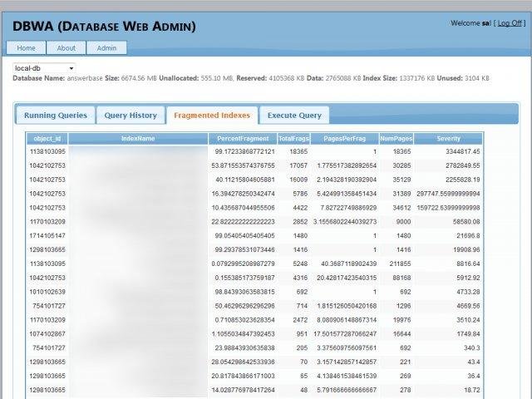Switch to the Query History tab
Viewport: 532px width, 399px height.
click(x=131, y=116)
